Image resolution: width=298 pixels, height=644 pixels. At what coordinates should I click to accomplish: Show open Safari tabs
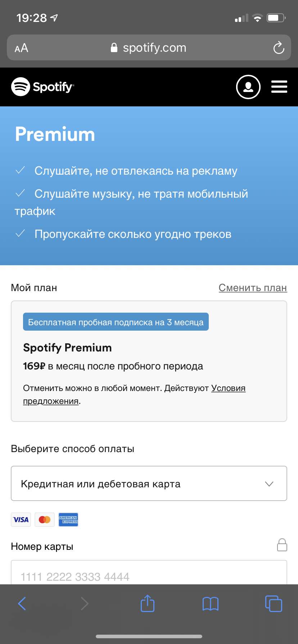pyautogui.click(x=274, y=603)
